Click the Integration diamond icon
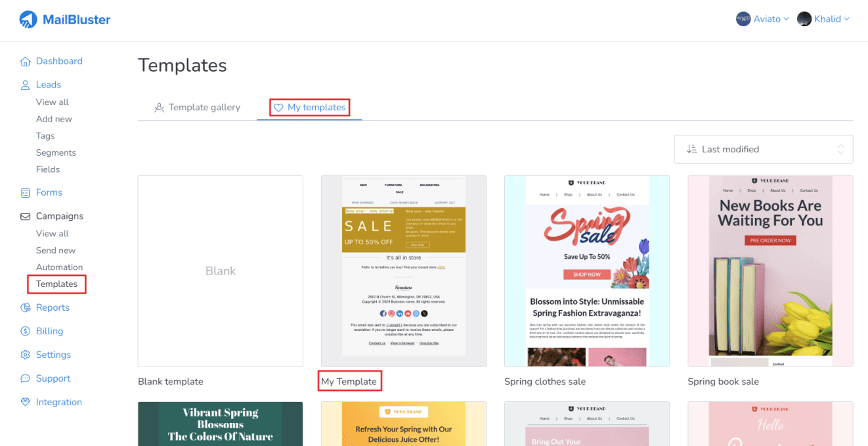Image resolution: width=868 pixels, height=446 pixels. [26, 403]
